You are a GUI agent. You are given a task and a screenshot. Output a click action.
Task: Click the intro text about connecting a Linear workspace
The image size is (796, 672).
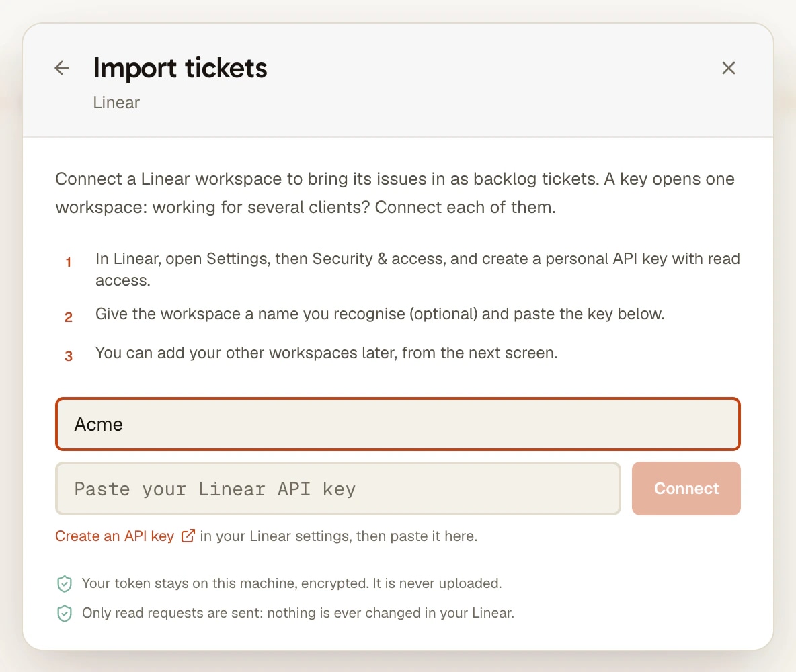tap(395, 193)
